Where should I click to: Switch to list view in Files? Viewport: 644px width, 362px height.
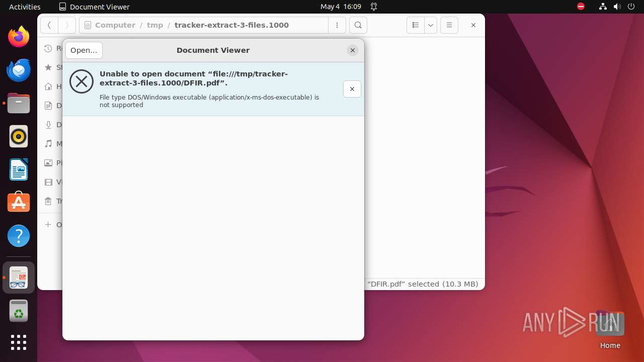pyautogui.click(x=416, y=25)
